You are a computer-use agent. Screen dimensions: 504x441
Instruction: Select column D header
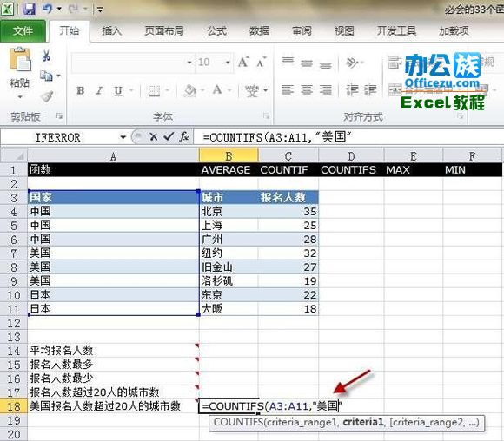(x=351, y=156)
